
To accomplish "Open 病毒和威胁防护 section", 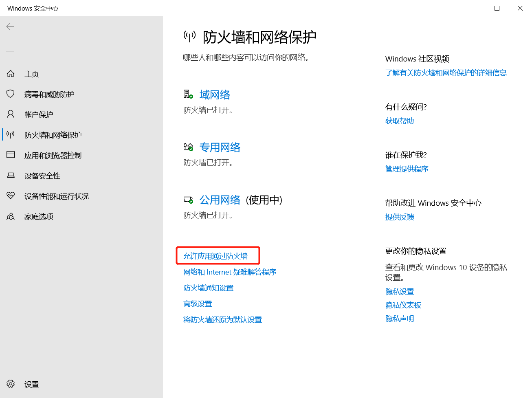I will pos(49,94).
